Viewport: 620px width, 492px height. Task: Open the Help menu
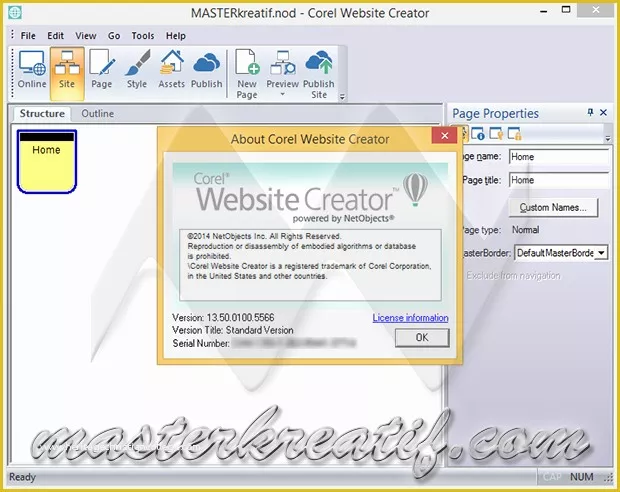coord(176,36)
